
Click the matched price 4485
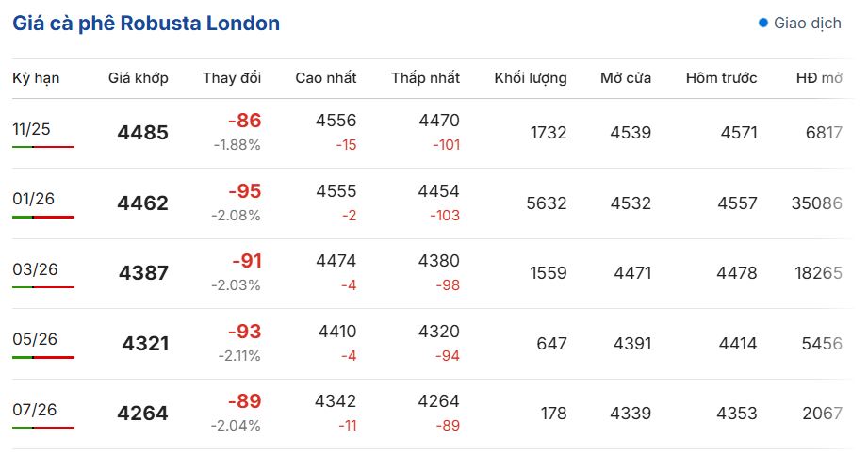pyautogui.click(x=143, y=133)
